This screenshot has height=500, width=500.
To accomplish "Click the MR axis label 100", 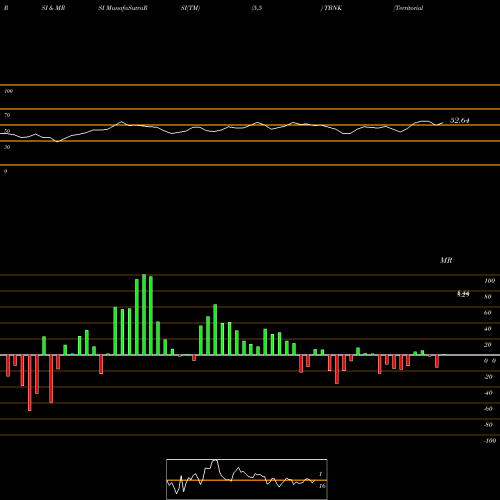I will pos(490,281).
